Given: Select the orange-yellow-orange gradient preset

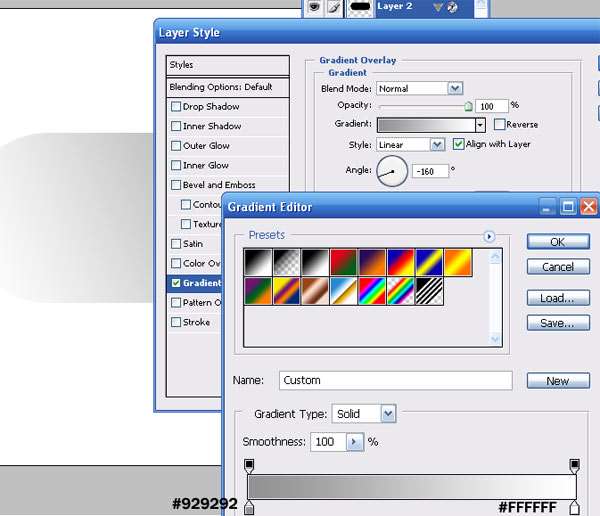Looking at the screenshot, I should pos(458,262).
